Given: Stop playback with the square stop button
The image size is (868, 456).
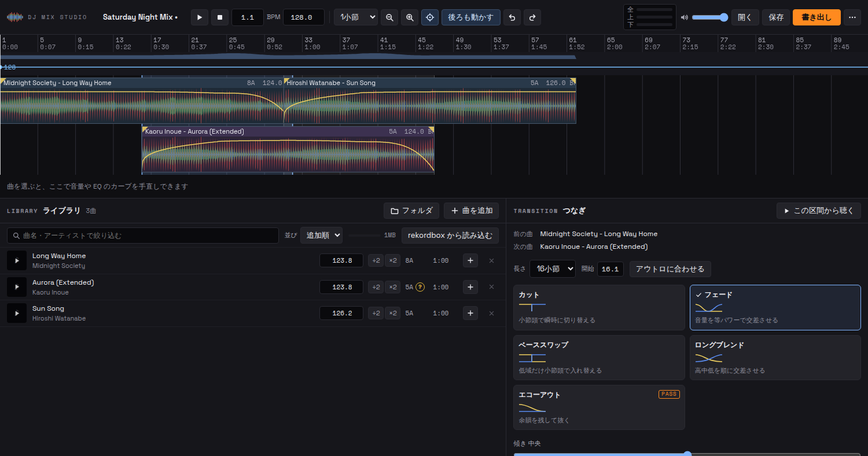Looking at the screenshot, I should click(x=220, y=17).
